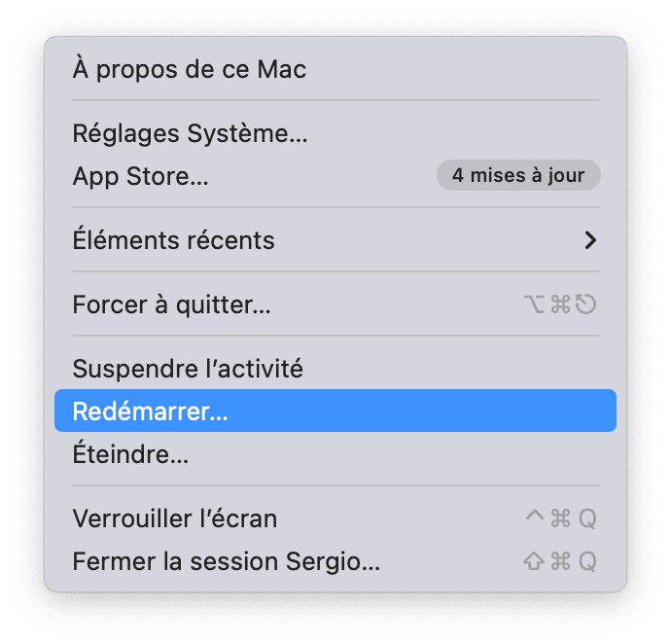
Task: Choose Éteindre to shut down
Action: point(131,453)
